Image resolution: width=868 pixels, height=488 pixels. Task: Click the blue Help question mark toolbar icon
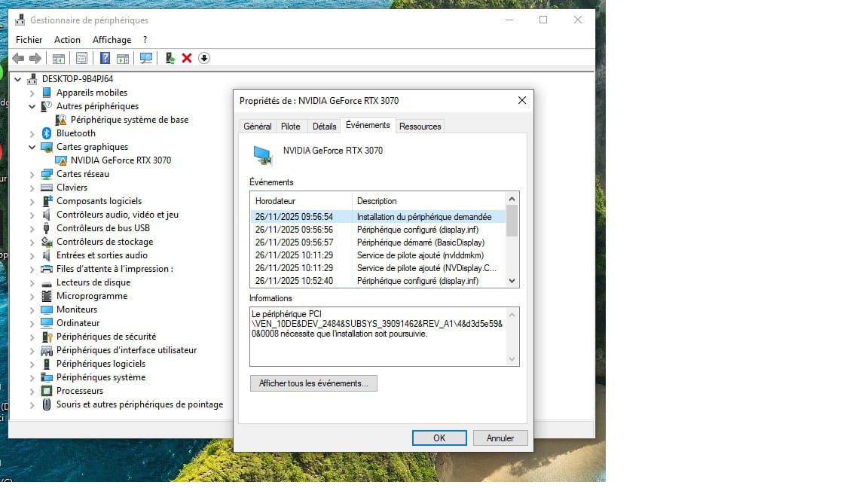coord(105,58)
